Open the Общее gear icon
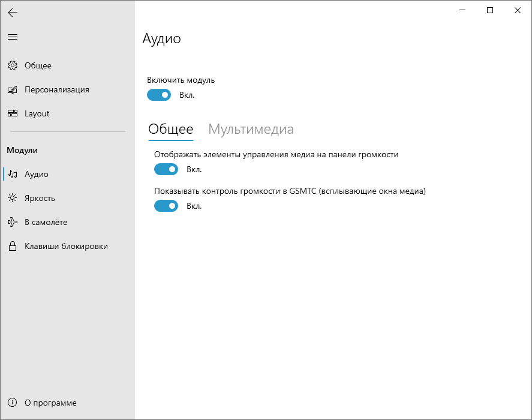 [x=13, y=65]
